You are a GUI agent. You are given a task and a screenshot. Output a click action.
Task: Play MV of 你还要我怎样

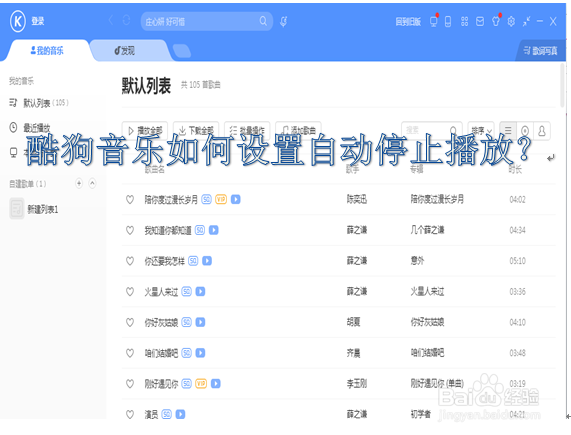(207, 261)
